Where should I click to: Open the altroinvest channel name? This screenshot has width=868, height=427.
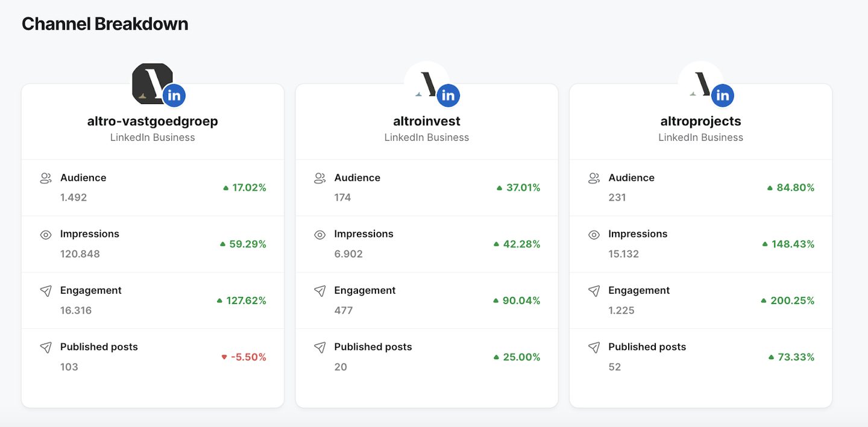click(427, 121)
